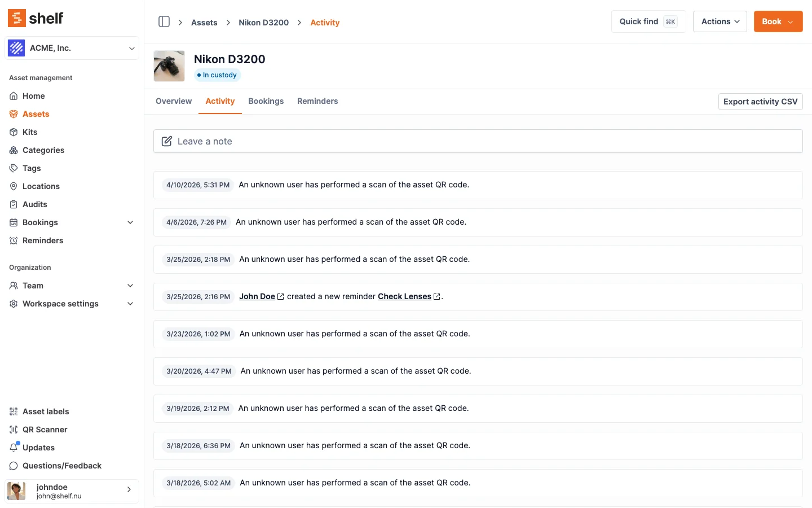Expand the Bookings sidebar submenu
The height and width of the screenshot is (508, 812).
pos(130,222)
